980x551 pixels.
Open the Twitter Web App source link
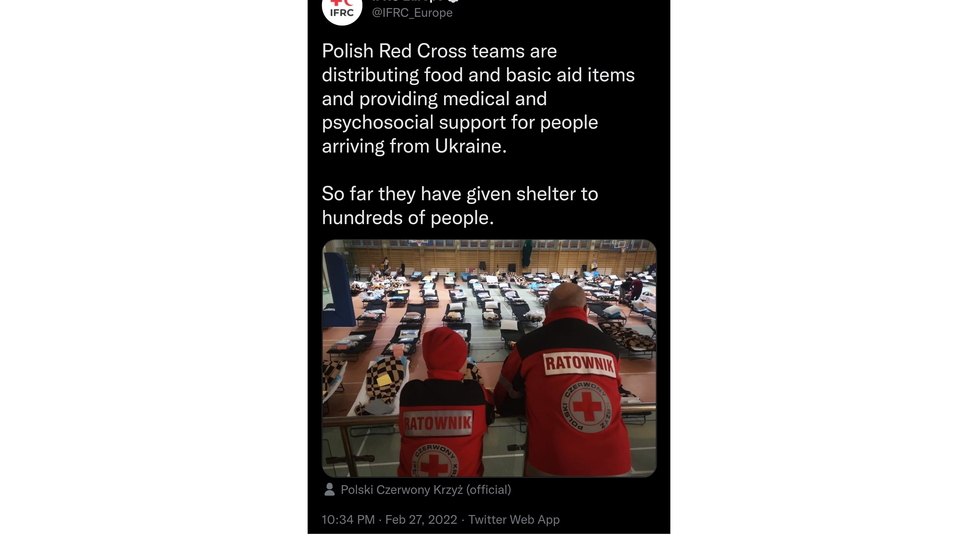(x=514, y=520)
